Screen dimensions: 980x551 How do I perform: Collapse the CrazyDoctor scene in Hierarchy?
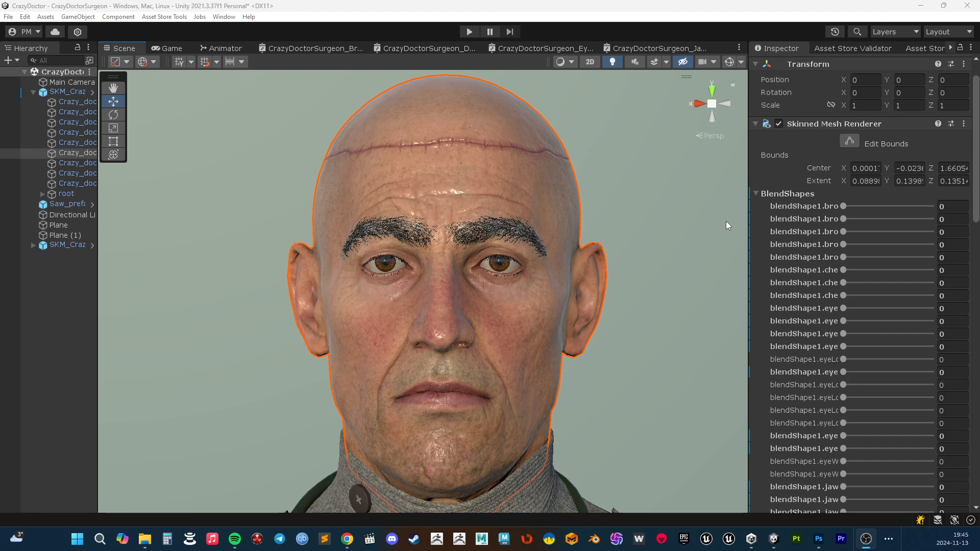[24, 72]
